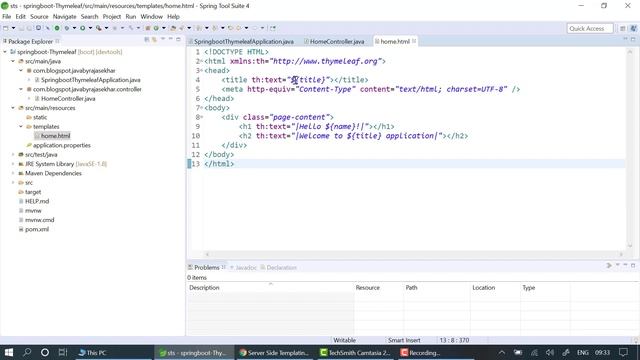640x360 pixels.
Task: Open the Project menu
Action: (112, 17)
